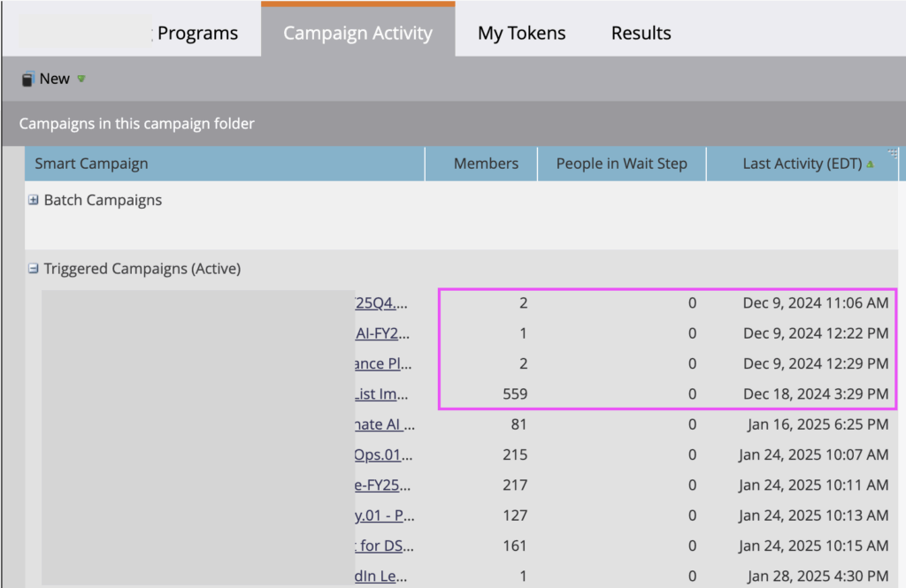Open the New dropdown green arrow
906x588 pixels.
pyautogui.click(x=81, y=79)
